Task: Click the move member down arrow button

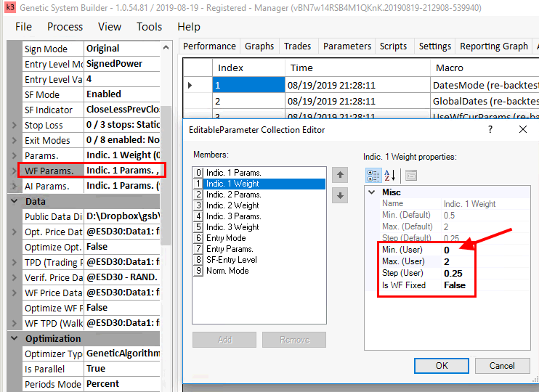Action: click(x=340, y=195)
